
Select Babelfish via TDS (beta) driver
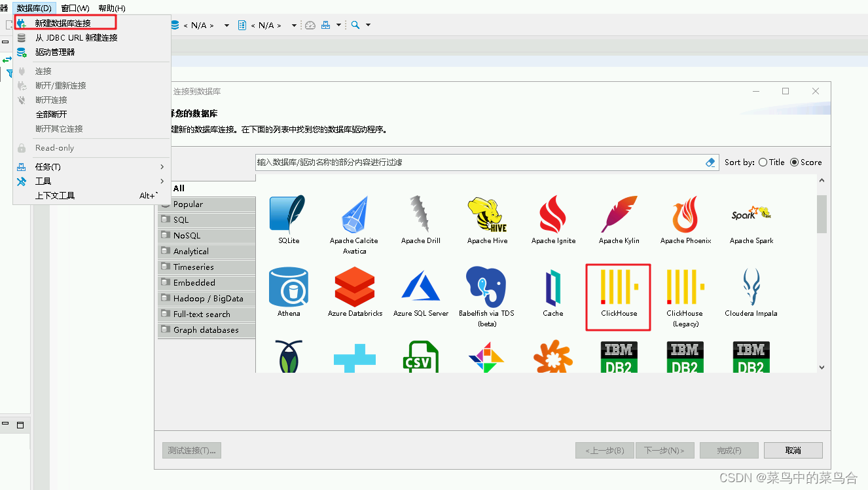click(x=487, y=297)
